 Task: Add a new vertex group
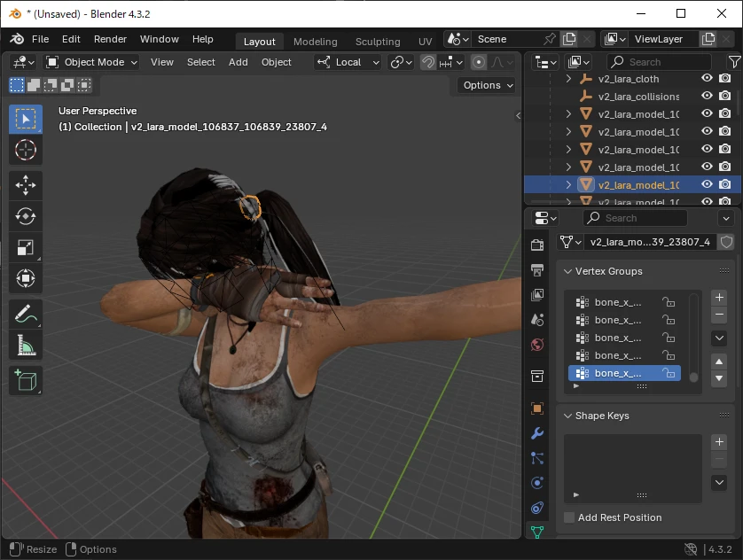[x=719, y=297]
